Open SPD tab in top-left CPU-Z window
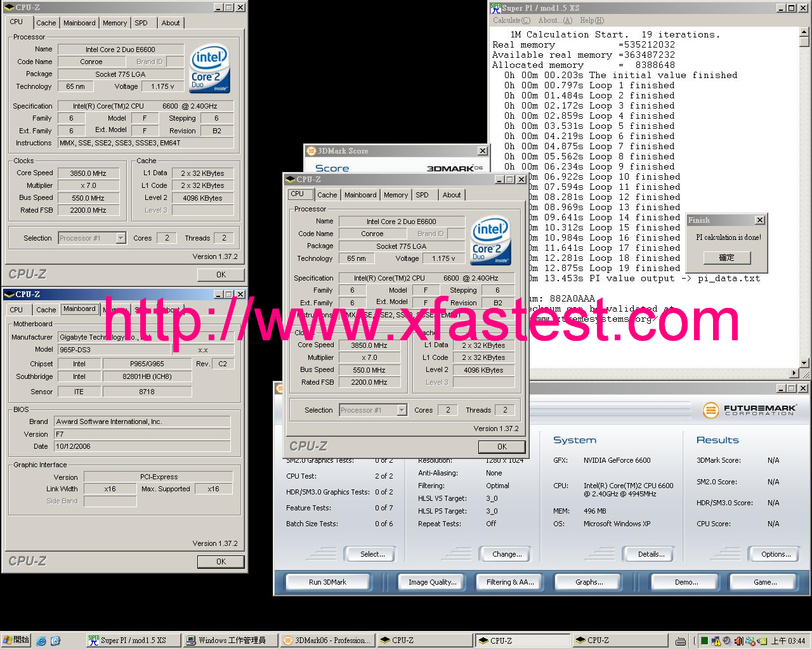This screenshot has width=812, height=650. point(141,23)
